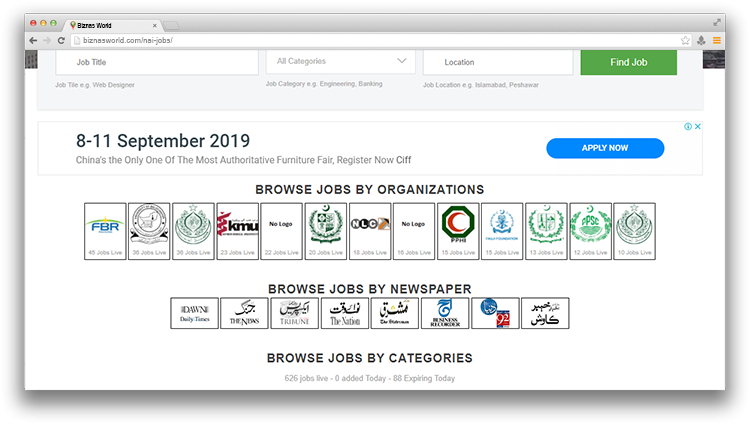Switch to the Biznas World tab
The height and width of the screenshot is (425, 750).
pos(108,23)
